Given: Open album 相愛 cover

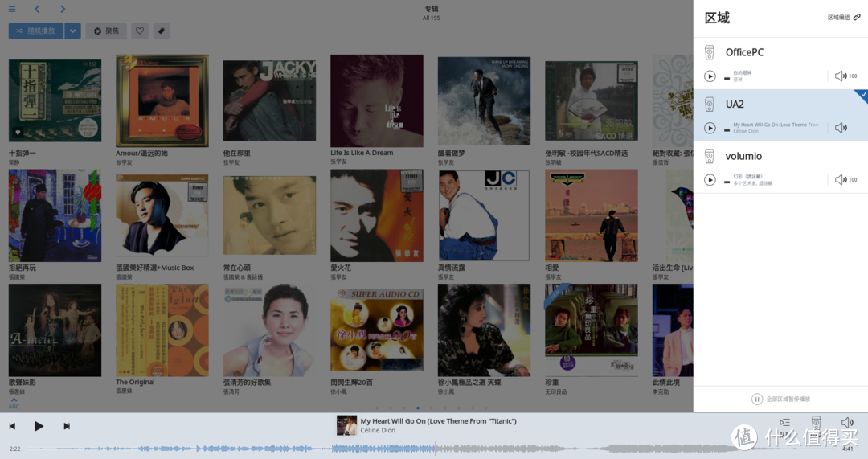Looking at the screenshot, I should [x=592, y=215].
